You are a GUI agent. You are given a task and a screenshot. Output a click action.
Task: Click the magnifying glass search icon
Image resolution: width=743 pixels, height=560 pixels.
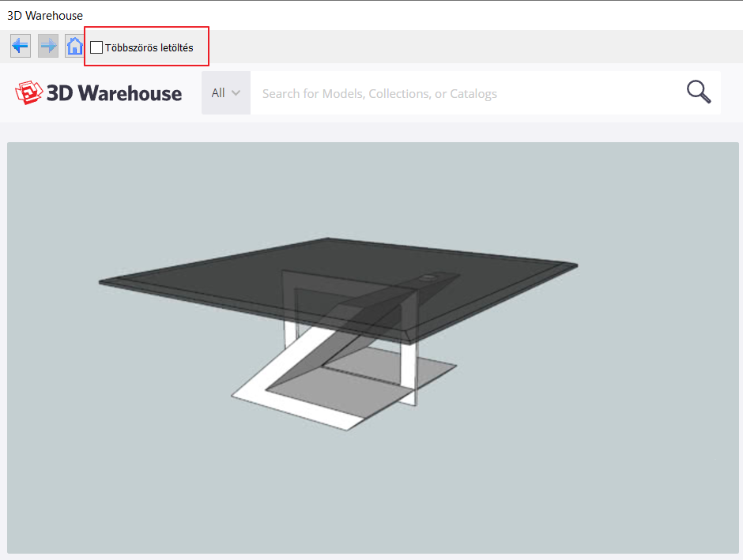click(699, 92)
